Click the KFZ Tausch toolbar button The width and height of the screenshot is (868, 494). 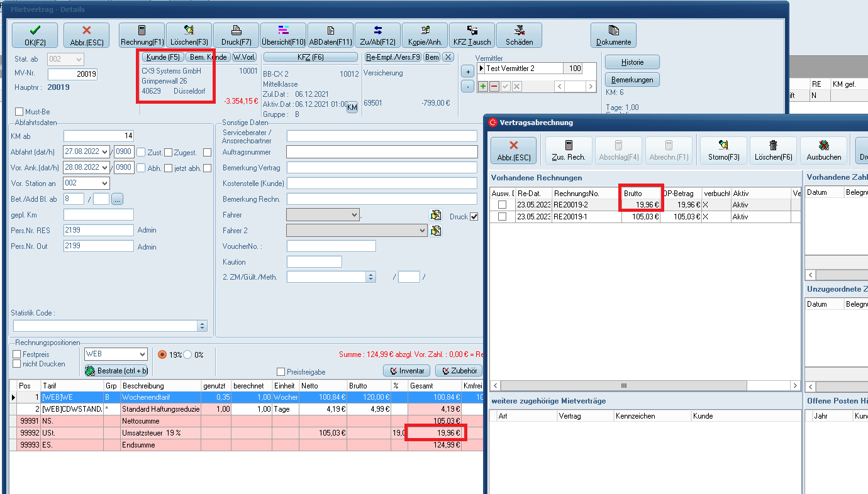[x=472, y=35]
